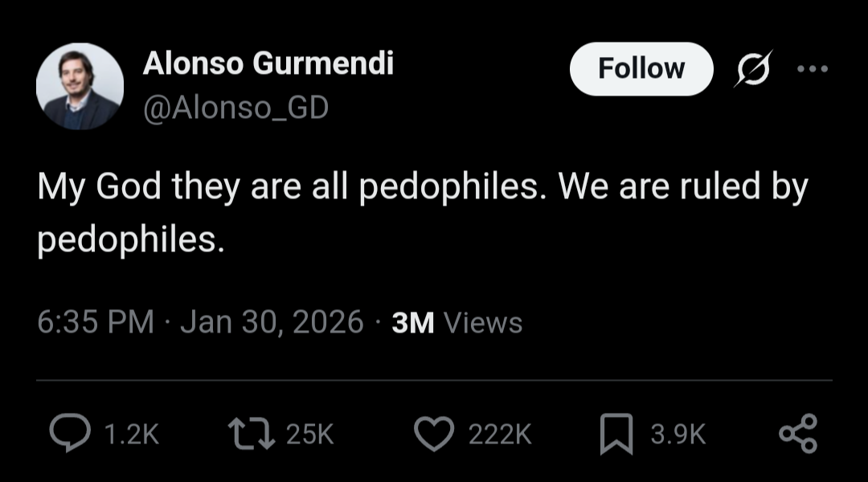Click the Jan 30, 2026 date
Viewport: 868px width, 482px height.
pos(272,322)
